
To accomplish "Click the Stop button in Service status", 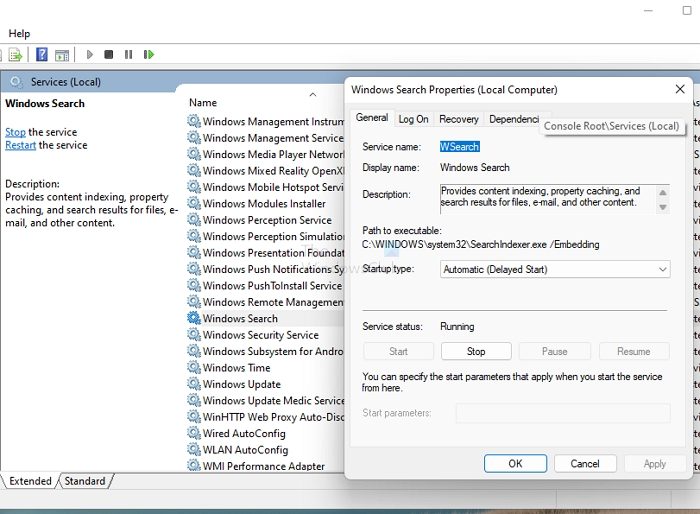I will [x=476, y=351].
